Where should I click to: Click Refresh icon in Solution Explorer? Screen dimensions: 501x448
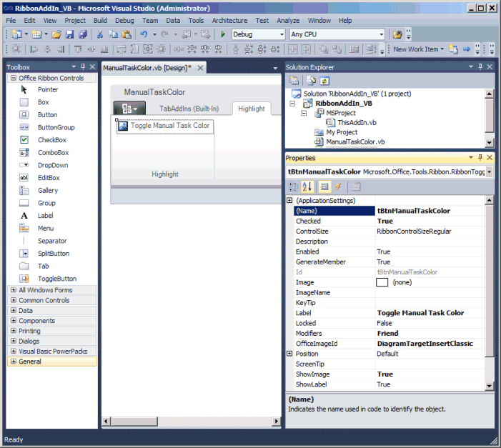coord(324,81)
